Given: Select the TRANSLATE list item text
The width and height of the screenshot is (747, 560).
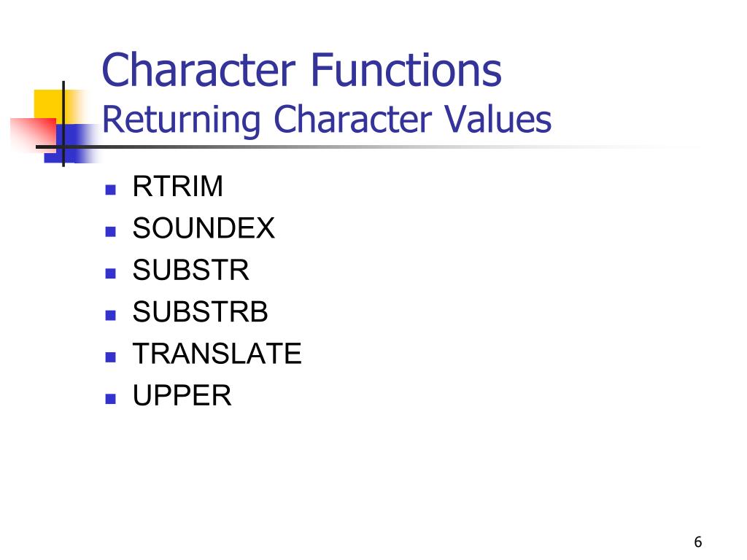Looking at the screenshot, I should (217, 354).
